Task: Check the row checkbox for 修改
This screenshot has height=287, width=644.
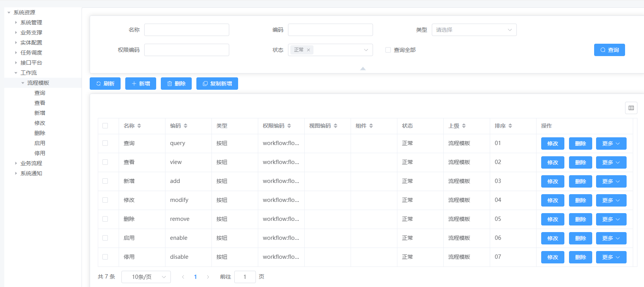Action: 105,200
